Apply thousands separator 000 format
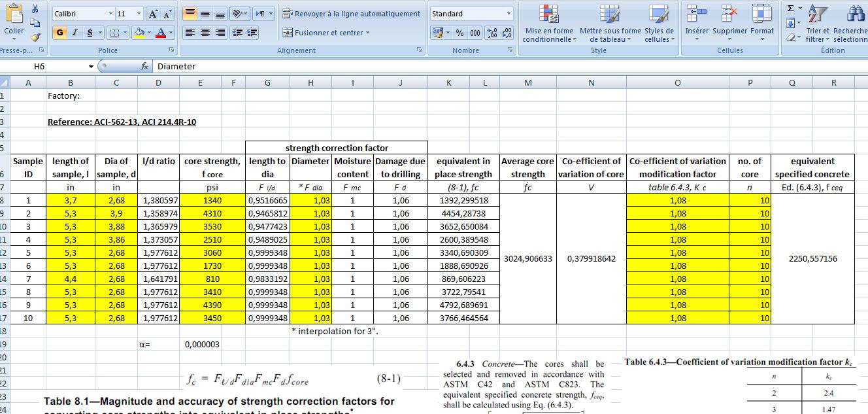Viewport: 868px width, 414px height. 475,33
